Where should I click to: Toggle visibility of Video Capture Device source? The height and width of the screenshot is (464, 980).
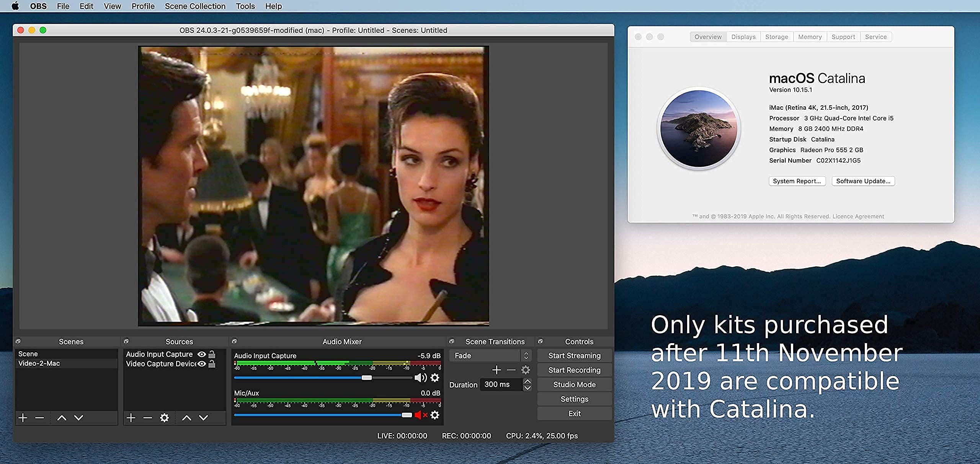[x=202, y=364]
